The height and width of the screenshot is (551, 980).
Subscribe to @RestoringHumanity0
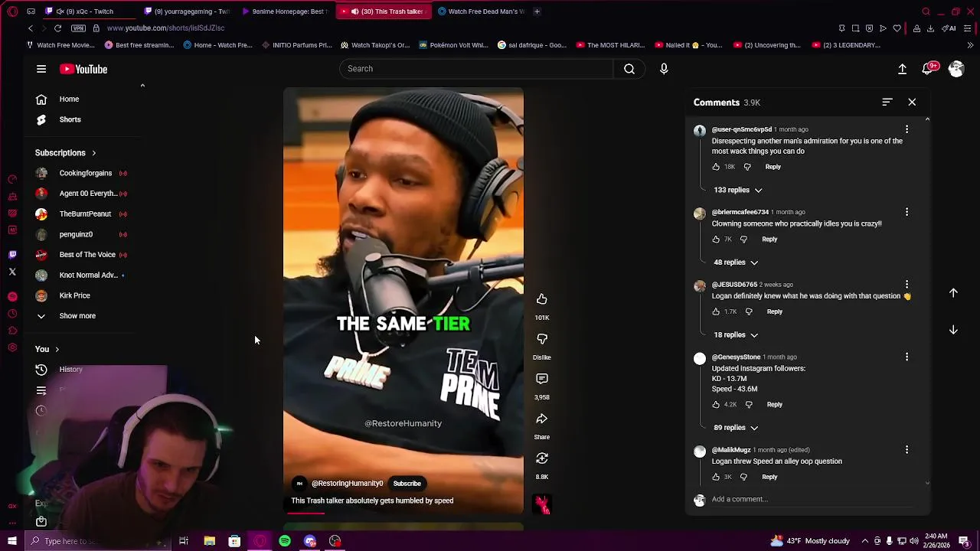pyautogui.click(x=407, y=484)
